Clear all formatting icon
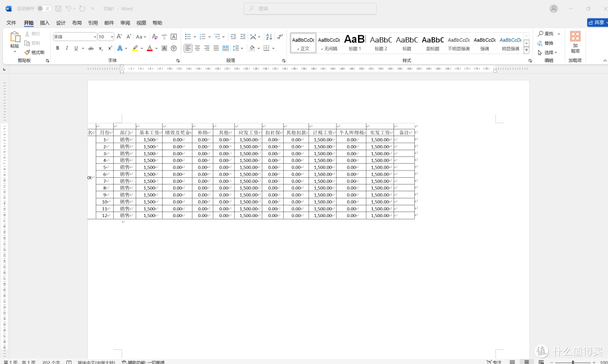Viewport: 608px width, 364px height. (x=155, y=37)
